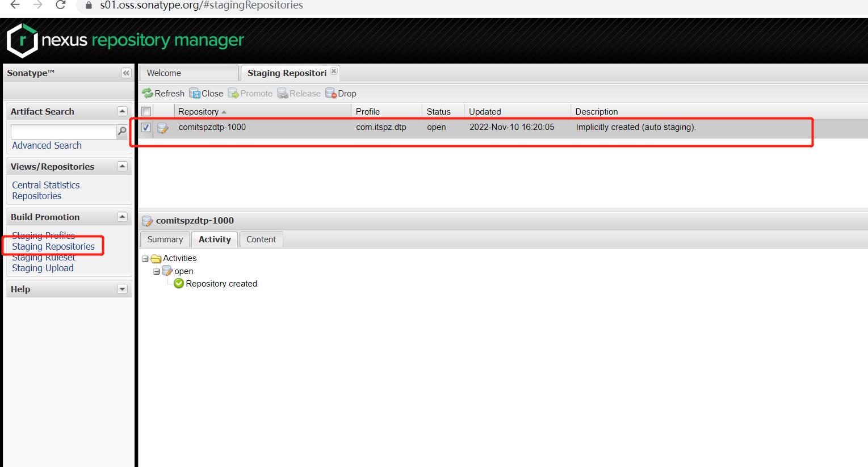Open the Staging Ruleset link
This screenshot has height=467, width=868.
click(x=44, y=258)
